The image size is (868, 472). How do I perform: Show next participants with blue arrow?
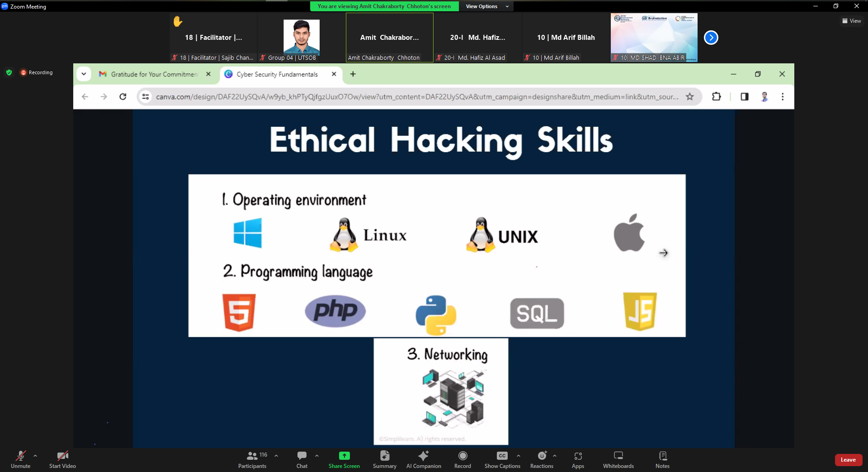(x=711, y=38)
